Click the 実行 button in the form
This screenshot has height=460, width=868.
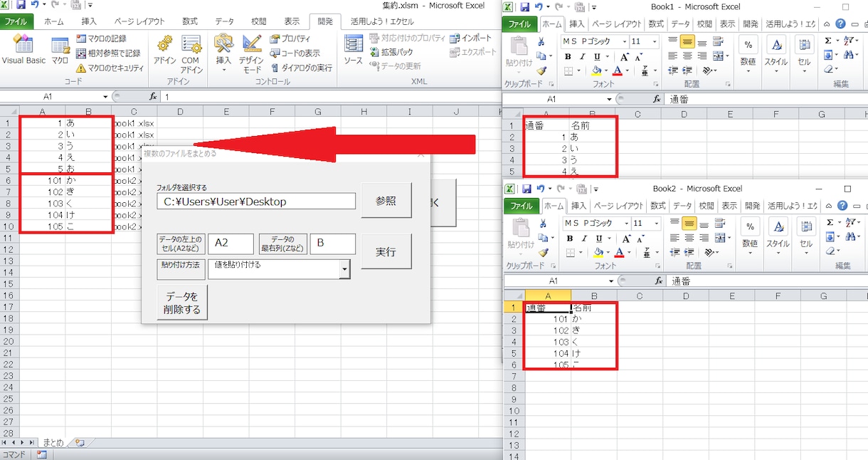(x=386, y=251)
